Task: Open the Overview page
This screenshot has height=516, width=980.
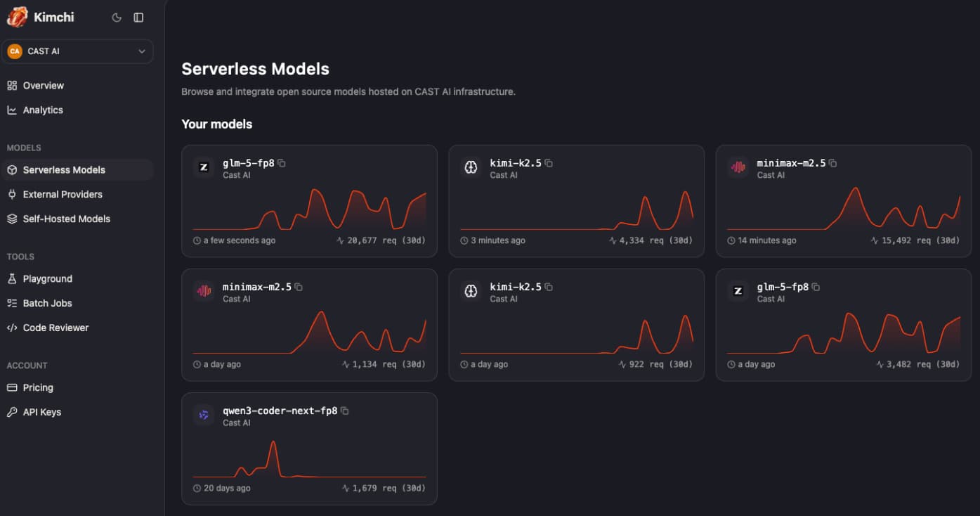Action: coord(43,86)
